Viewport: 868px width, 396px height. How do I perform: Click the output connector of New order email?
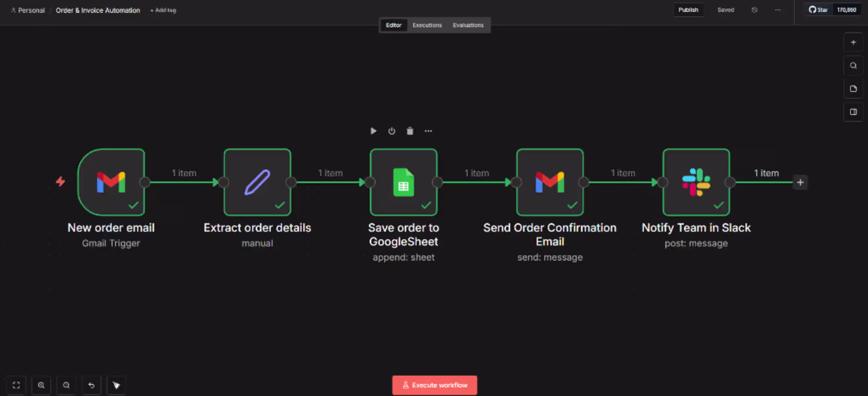(145, 182)
